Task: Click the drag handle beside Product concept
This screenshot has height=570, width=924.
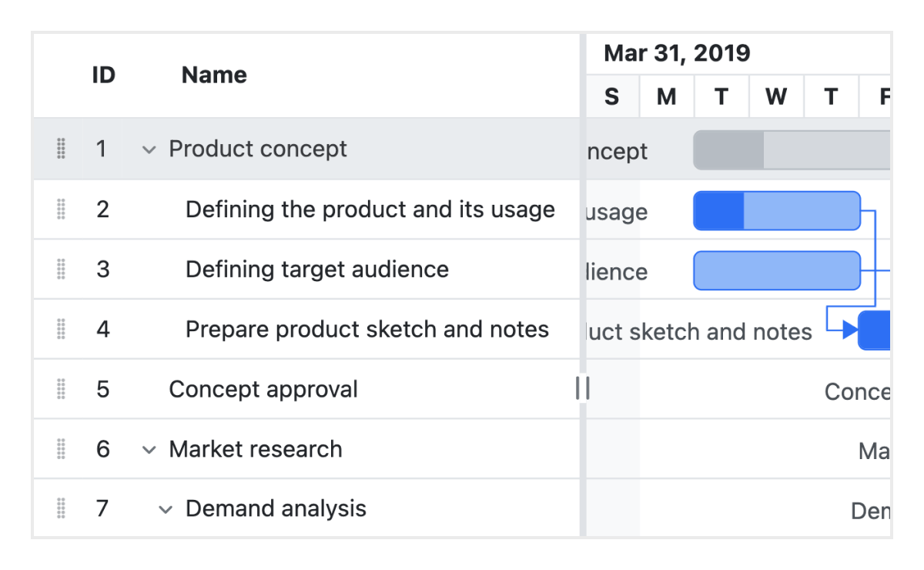Action: 61,149
